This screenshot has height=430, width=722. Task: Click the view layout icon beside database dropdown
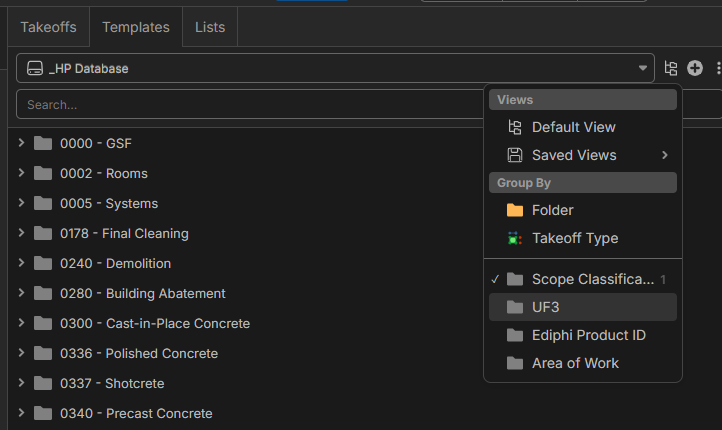pos(671,69)
